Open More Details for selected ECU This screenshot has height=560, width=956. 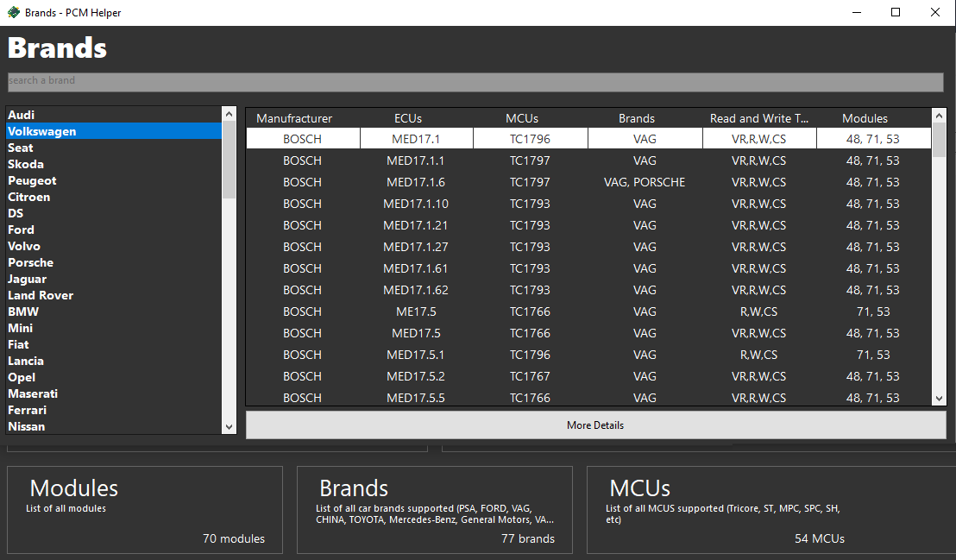click(595, 425)
